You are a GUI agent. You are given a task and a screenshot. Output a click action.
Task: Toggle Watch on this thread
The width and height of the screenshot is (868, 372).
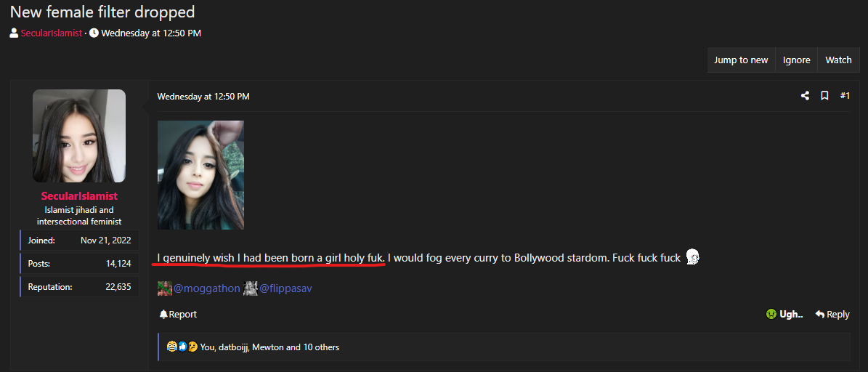click(838, 60)
